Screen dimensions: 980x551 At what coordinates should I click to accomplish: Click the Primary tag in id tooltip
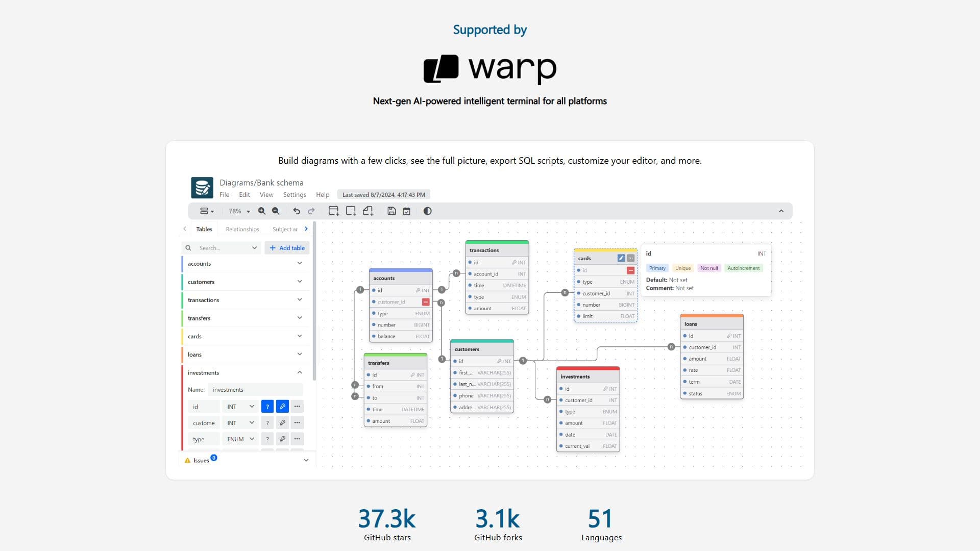[x=657, y=268]
